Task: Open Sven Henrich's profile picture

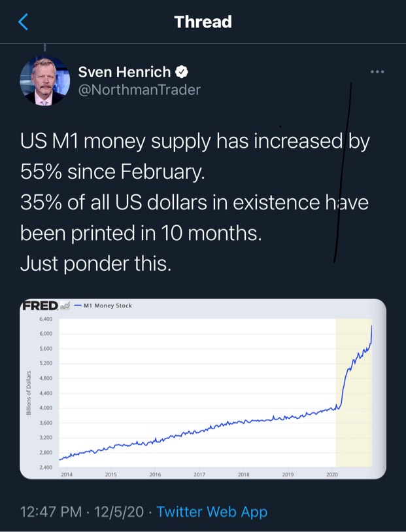Action: [44, 80]
